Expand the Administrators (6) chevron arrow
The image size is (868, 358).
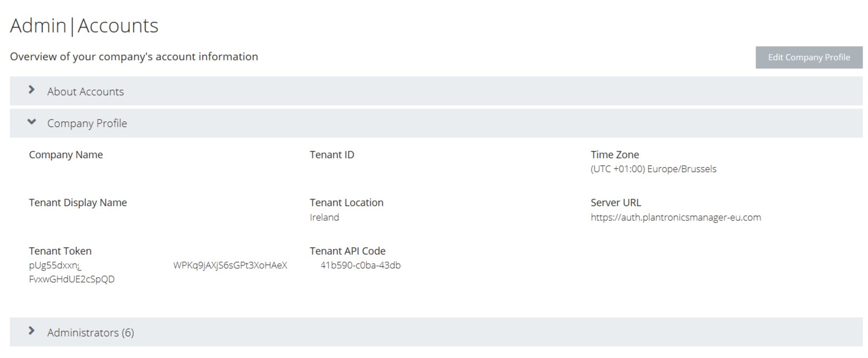[32, 331]
